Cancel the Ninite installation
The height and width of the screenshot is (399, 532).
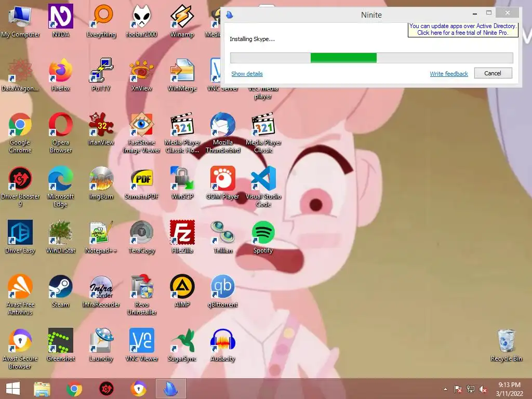[x=493, y=73]
